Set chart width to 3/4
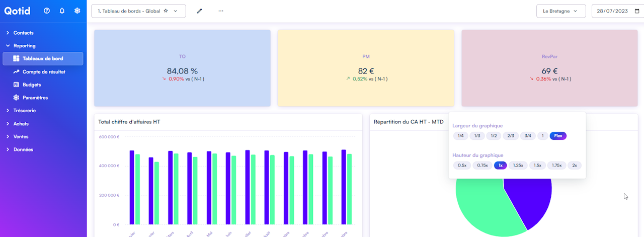This screenshot has height=237, width=644. tap(527, 136)
